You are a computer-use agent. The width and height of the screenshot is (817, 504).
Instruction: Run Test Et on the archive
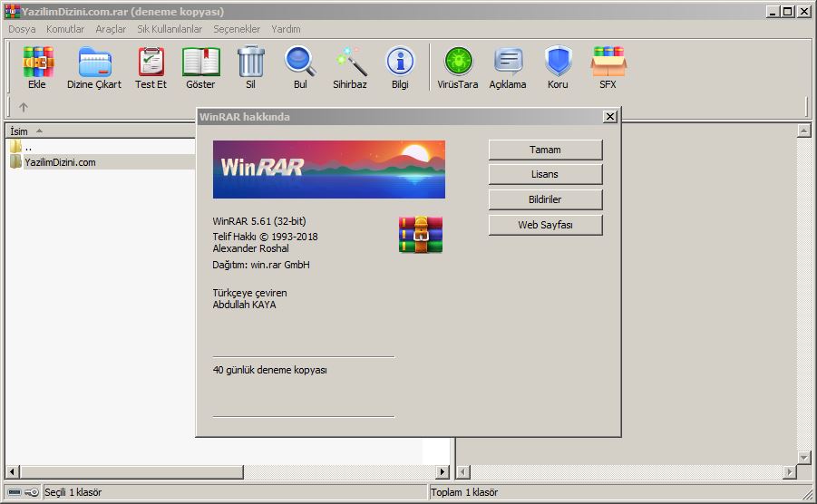pyautogui.click(x=151, y=62)
